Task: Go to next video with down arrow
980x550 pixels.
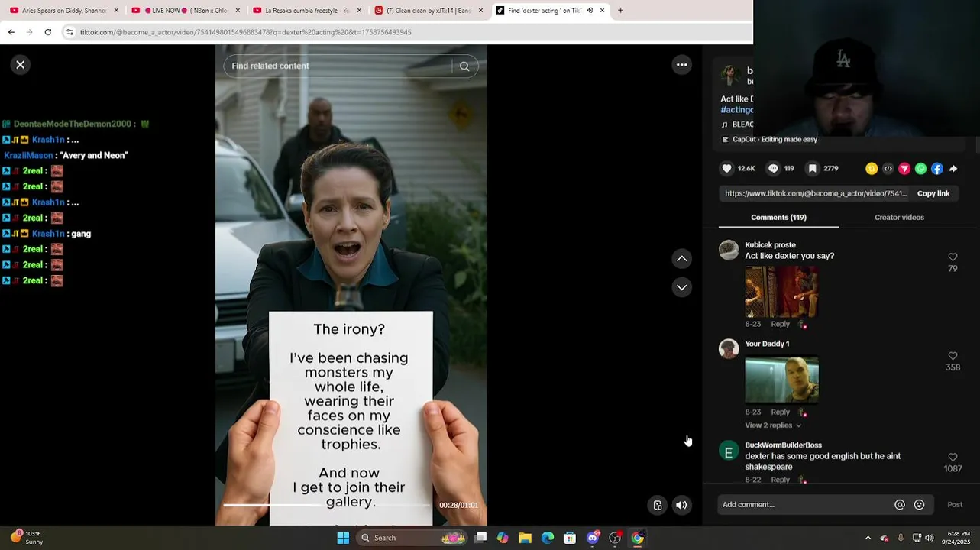Action: [x=682, y=287]
